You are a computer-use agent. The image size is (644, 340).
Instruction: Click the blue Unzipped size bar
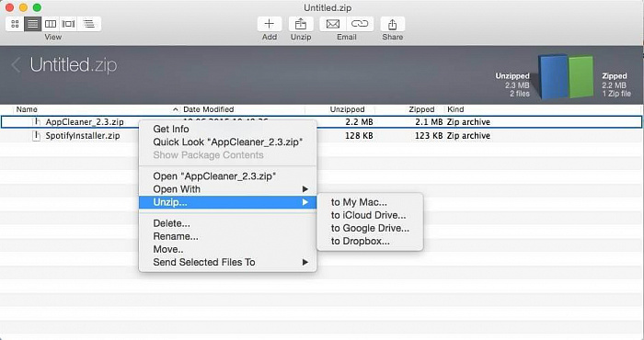pos(552,76)
